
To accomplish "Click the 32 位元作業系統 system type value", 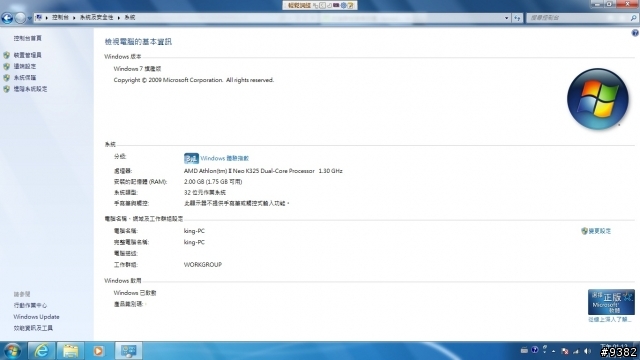I will coord(204,192).
